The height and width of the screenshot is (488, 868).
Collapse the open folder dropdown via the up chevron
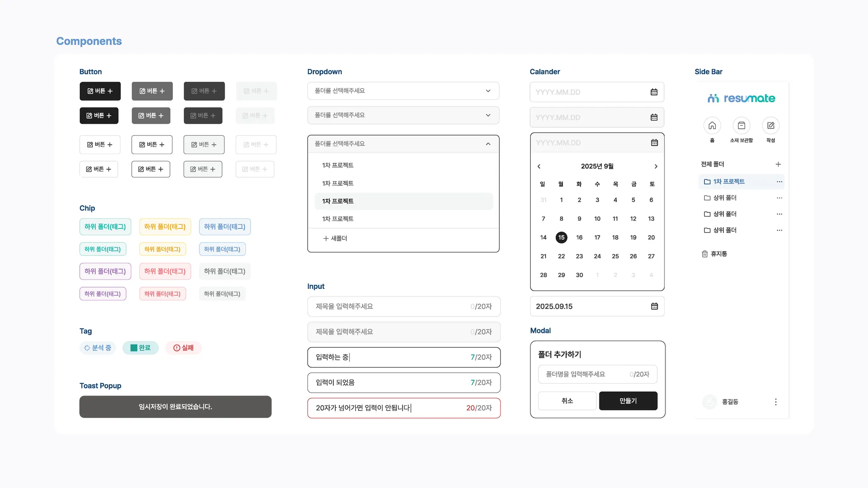[x=488, y=144]
